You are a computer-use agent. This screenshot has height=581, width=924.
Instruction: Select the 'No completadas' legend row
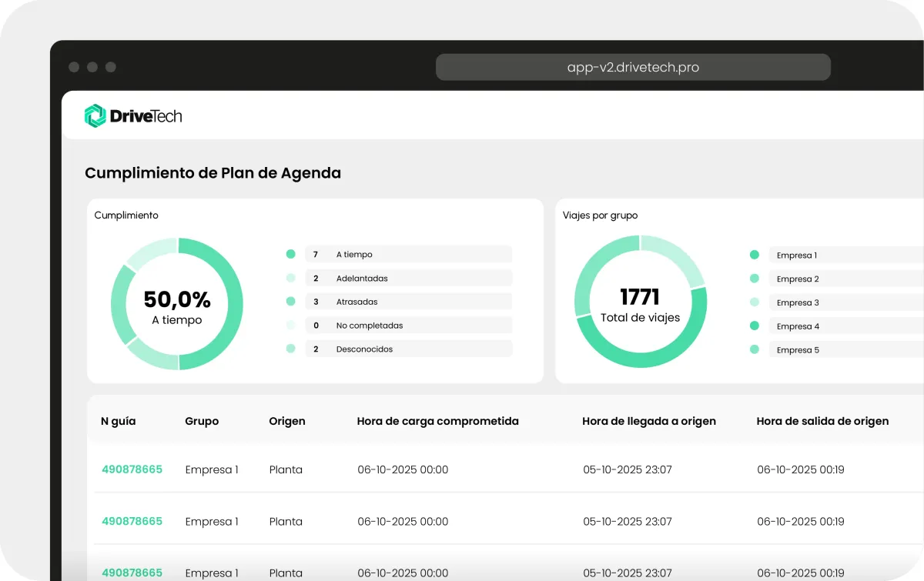coord(408,326)
